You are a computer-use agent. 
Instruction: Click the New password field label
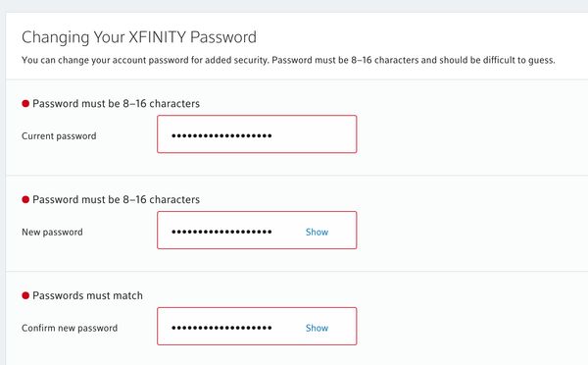52,233
